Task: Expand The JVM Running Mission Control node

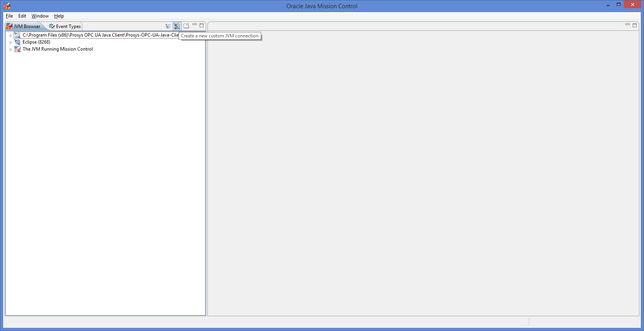Action: (11, 49)
